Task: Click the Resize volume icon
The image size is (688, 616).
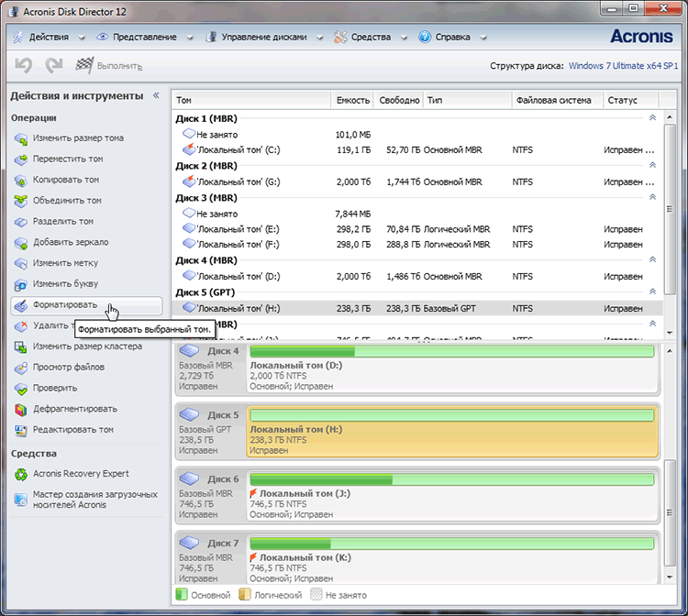Action: coord(20,138)
